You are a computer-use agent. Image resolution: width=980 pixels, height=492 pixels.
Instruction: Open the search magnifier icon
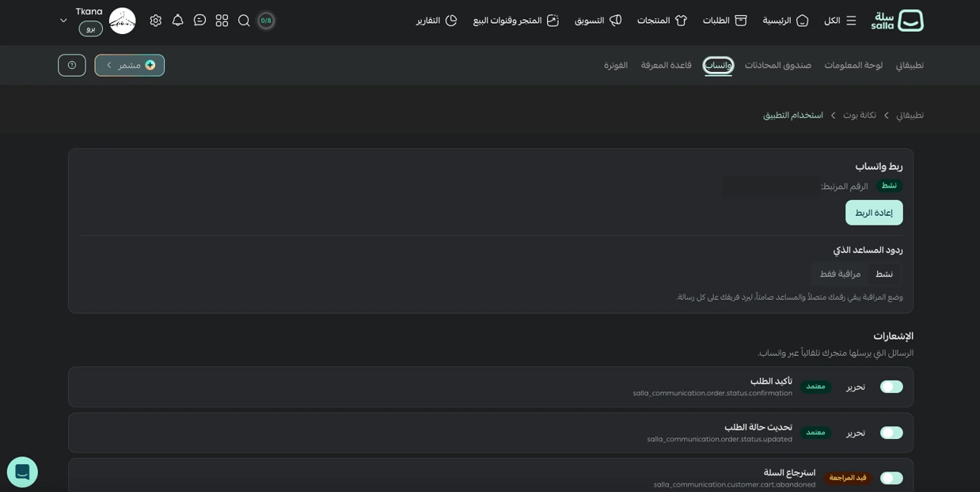(x=244, y=21)
